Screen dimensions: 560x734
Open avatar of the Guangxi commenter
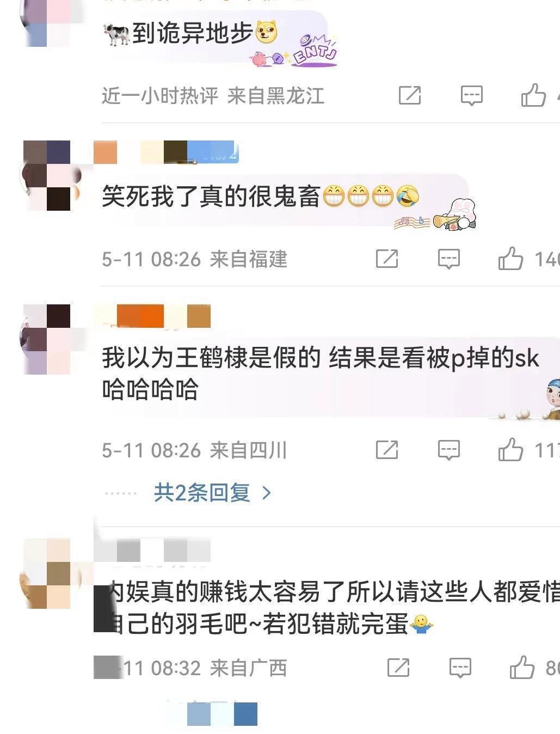point(47,573)
